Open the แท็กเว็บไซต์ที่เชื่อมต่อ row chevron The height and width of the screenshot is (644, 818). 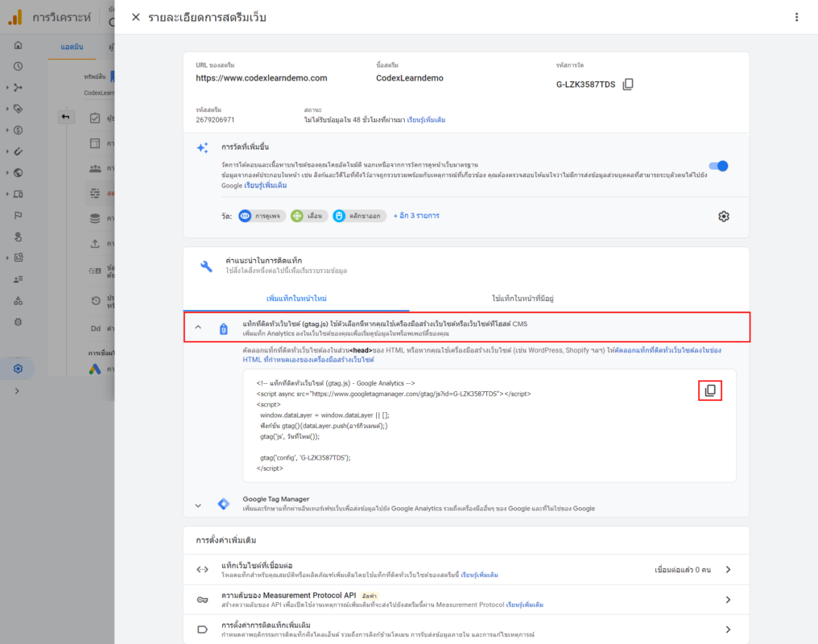pyautogui.click(x=728, y=569)
